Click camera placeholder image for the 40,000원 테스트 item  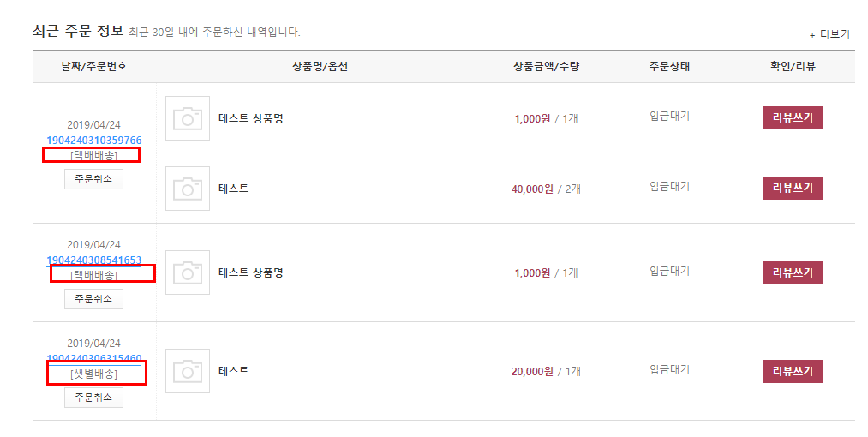point(188,189)
